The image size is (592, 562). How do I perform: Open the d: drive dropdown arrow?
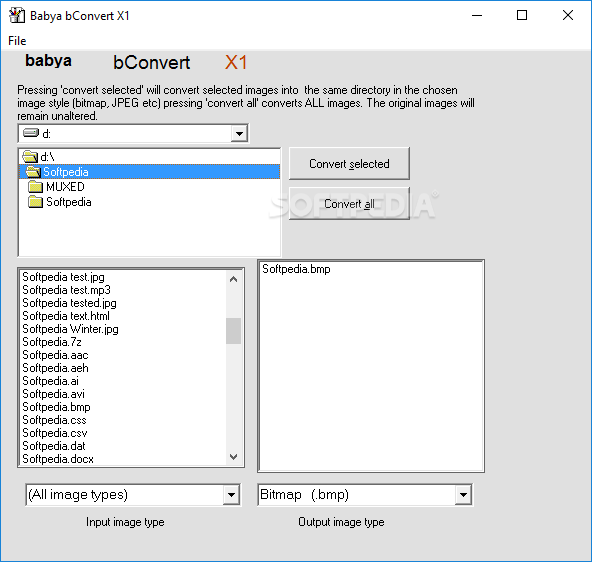pos(239,134)
